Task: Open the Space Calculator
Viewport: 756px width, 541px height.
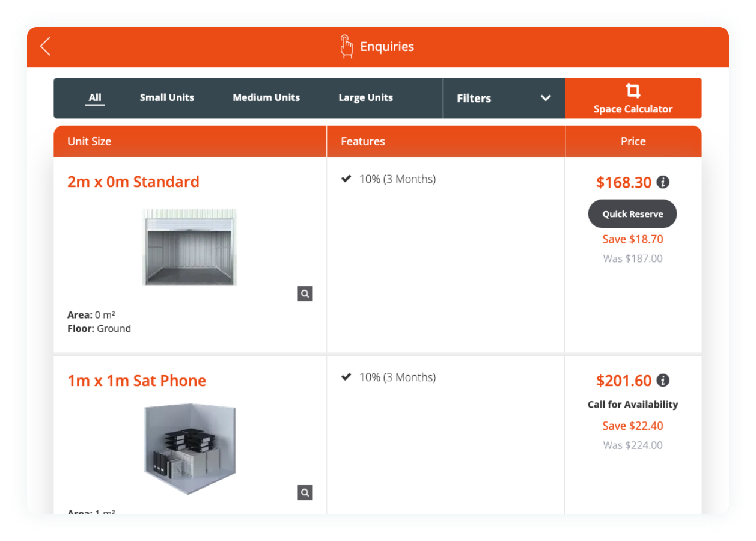Action: (x=633, y=108)
